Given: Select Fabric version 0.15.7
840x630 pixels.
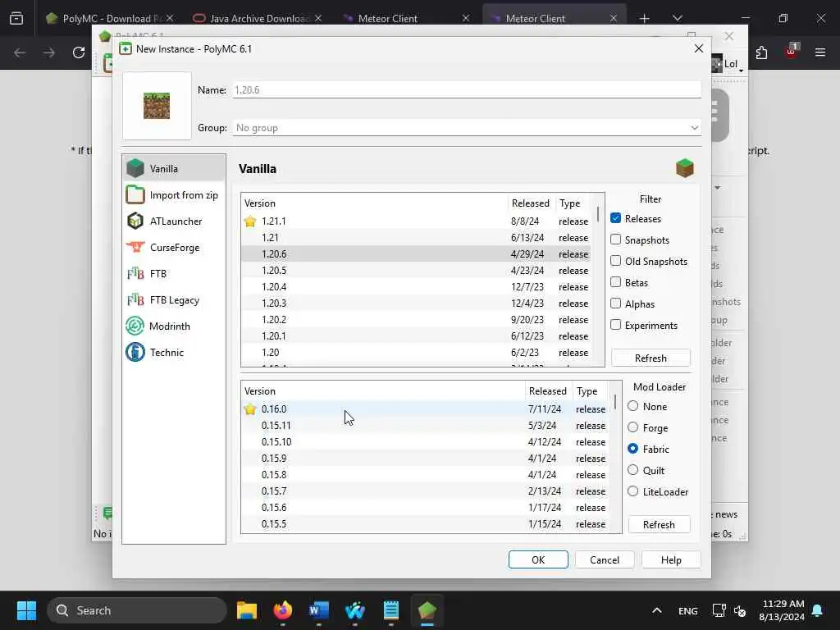Looking at the screenshot, I should coord(425,491).
